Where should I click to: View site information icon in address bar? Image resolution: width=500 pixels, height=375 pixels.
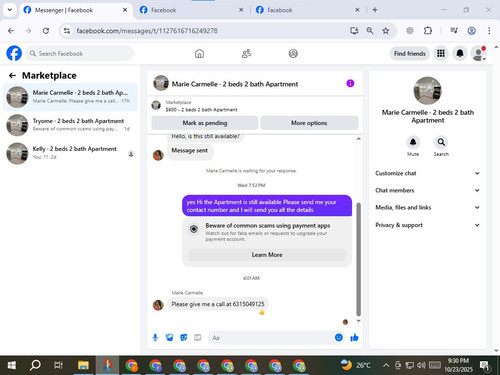click(67, 31)
